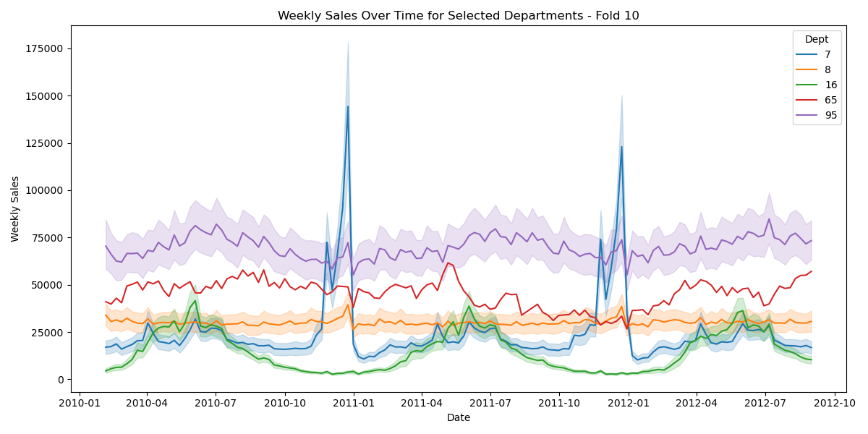868x434 pixels.
Task: Click x-axis tick label 2011-10
Action: click(559, 402)
